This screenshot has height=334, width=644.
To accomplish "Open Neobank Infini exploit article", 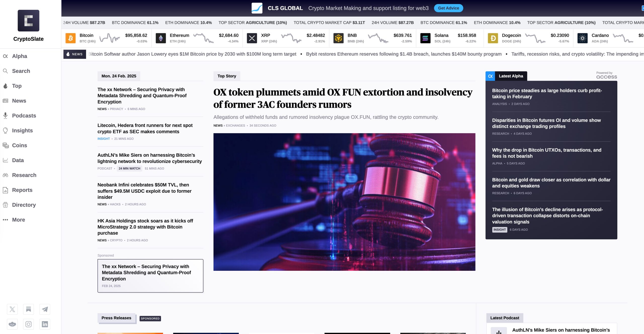I will (144, 191).
